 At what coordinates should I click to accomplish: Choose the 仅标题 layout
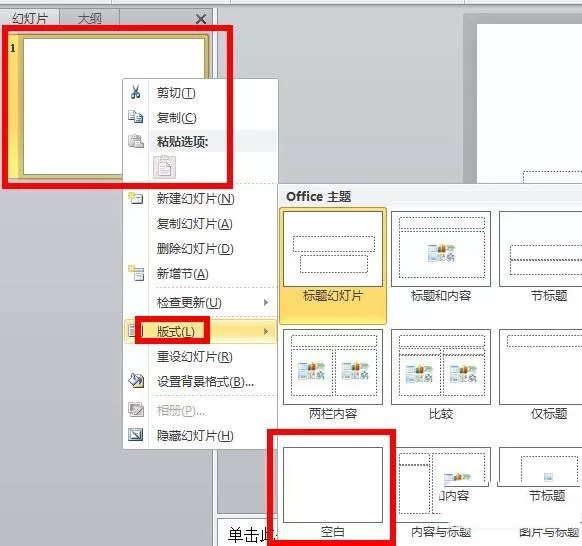click(541, 375)
